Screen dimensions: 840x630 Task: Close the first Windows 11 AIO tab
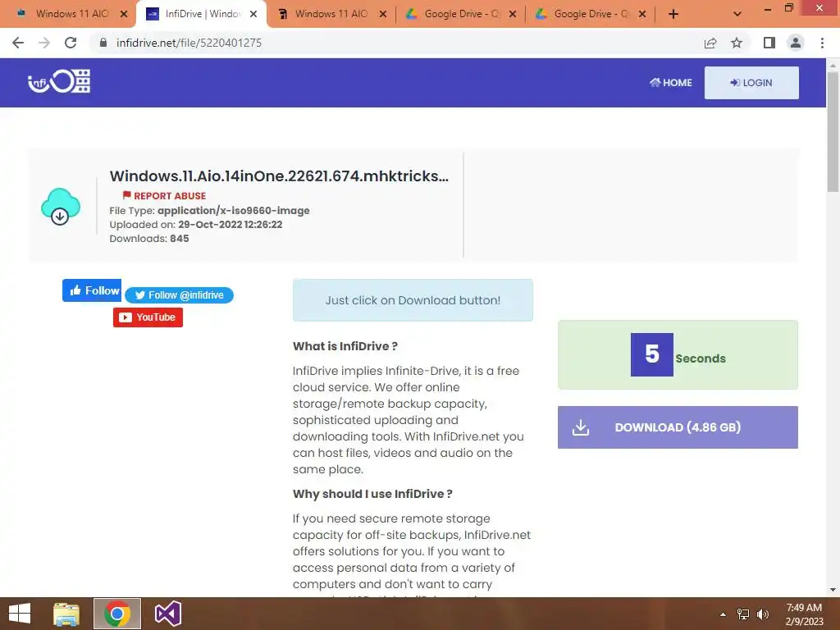[x=124, y=14]
